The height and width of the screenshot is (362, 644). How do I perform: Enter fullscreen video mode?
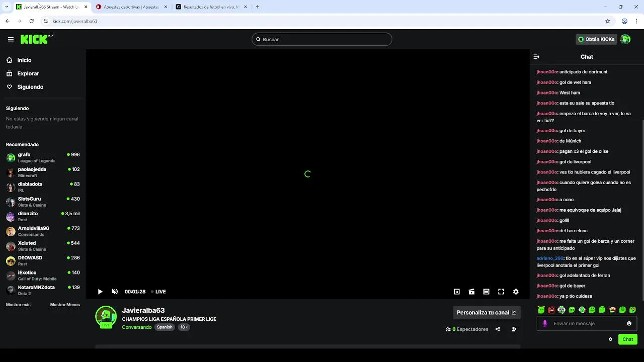[x=501, y=292]
